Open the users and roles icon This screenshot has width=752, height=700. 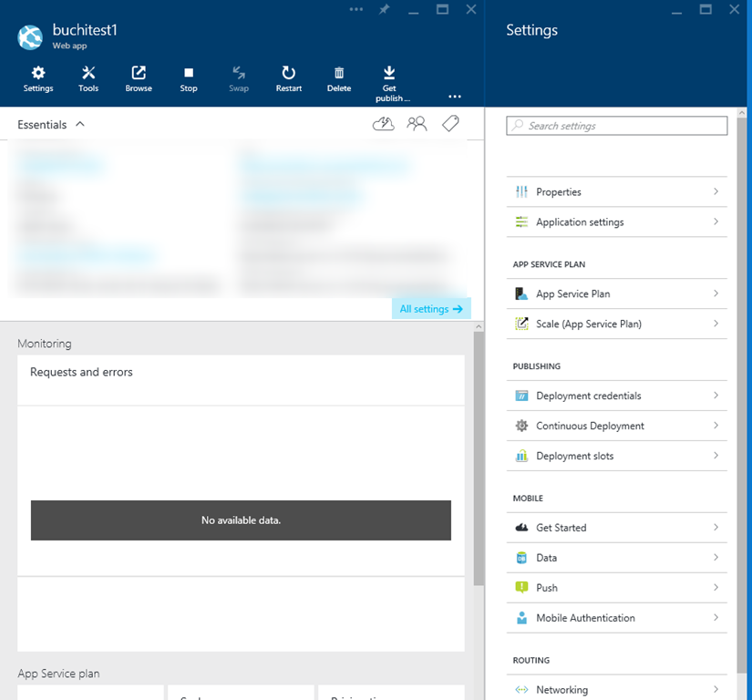417,124
